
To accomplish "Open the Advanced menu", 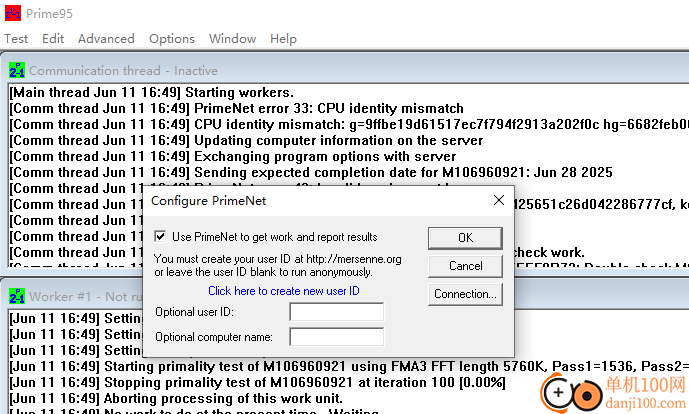I will [106, 39].
